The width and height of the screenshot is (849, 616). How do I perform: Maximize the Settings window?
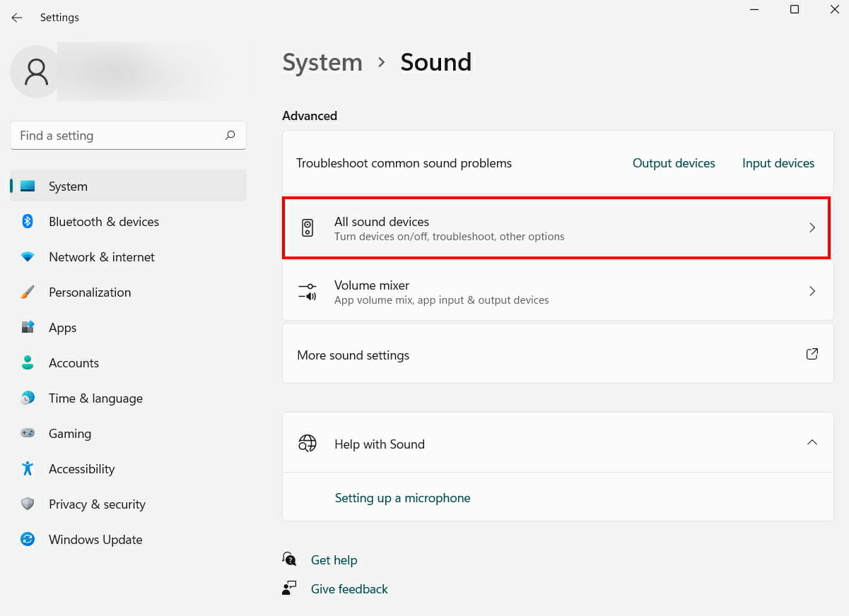tap(795, 10)
